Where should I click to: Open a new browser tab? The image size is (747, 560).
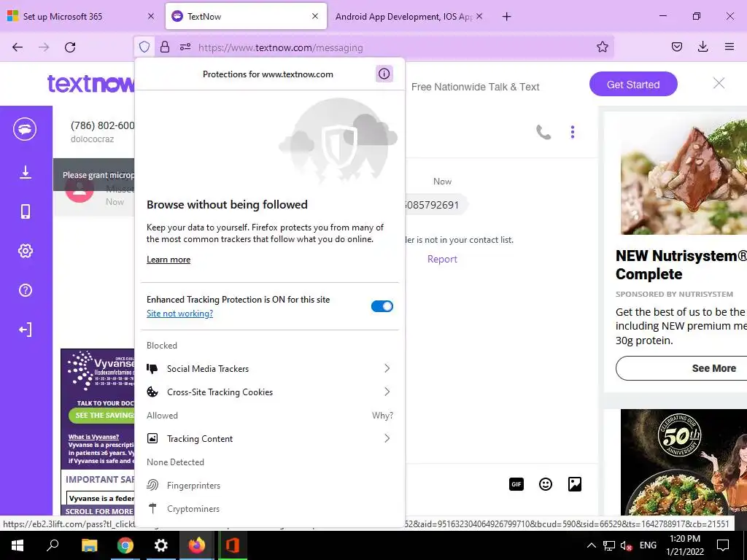pyautogui.click(x=507, y=17)
